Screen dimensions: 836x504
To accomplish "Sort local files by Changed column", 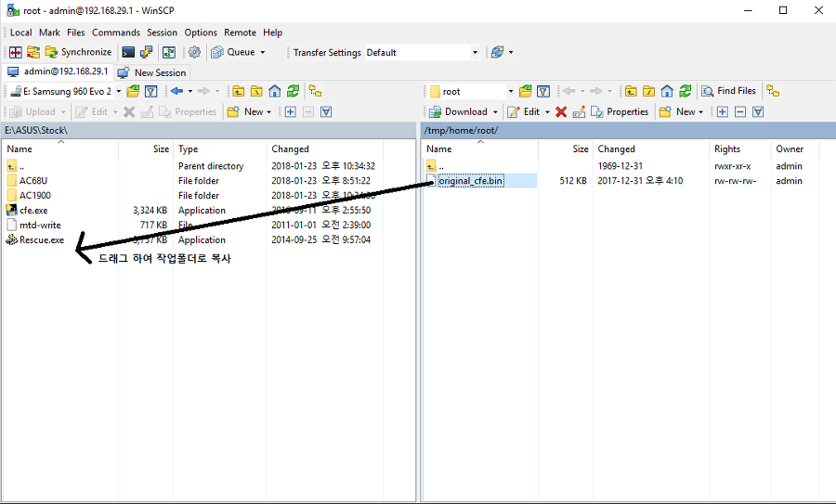I will coord(290,149).
